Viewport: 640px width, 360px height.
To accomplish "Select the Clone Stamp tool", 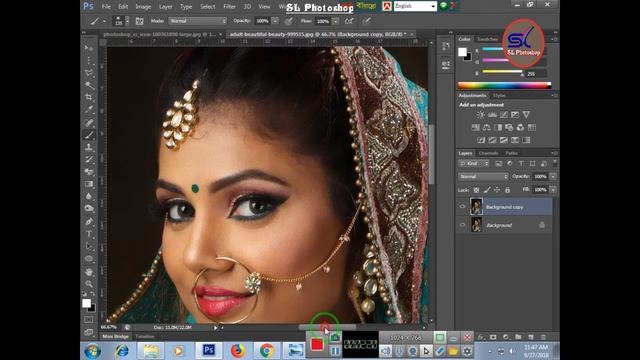I will pyautogui.click(x=89, y=147).
